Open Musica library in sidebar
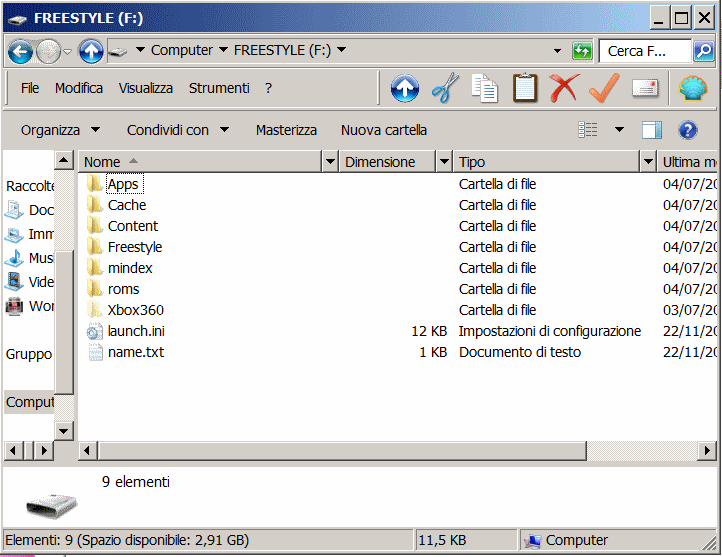This screenshot has height=557, width=722. (29, 258)
